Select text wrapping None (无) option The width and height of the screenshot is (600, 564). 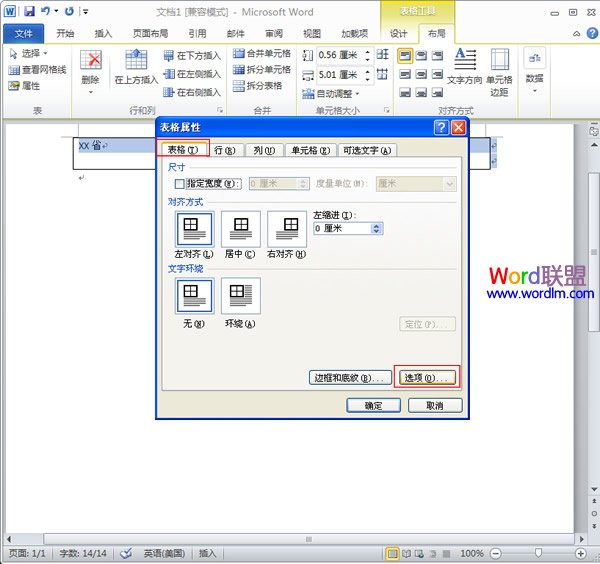(194, 296)
